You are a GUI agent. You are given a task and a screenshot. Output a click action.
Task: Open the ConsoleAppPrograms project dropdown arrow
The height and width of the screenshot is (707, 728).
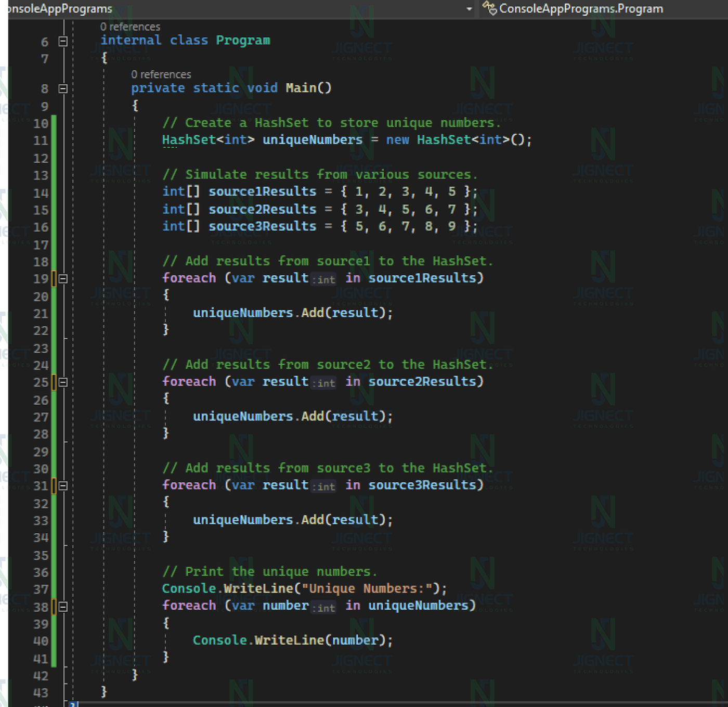point(469,9)
